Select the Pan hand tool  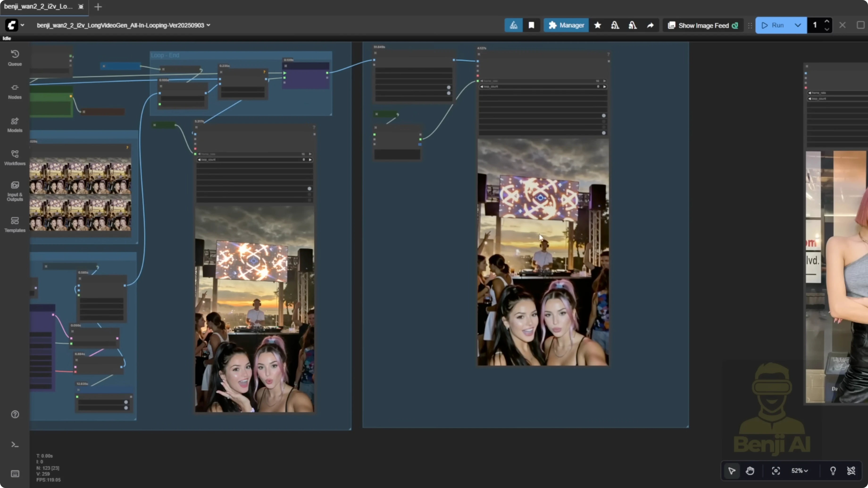(750, 471)
